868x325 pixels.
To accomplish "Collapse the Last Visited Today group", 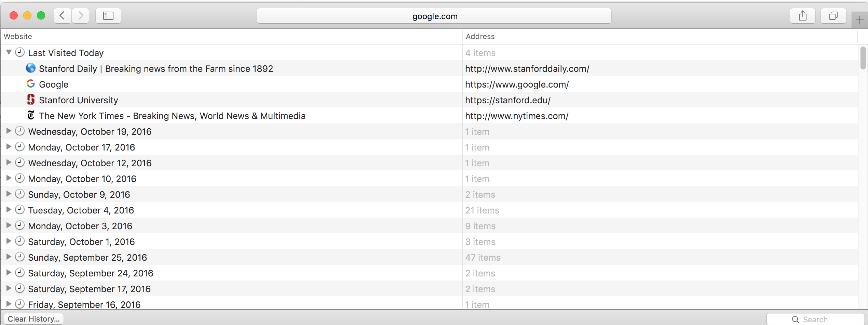I will click(x=9, y=52).
